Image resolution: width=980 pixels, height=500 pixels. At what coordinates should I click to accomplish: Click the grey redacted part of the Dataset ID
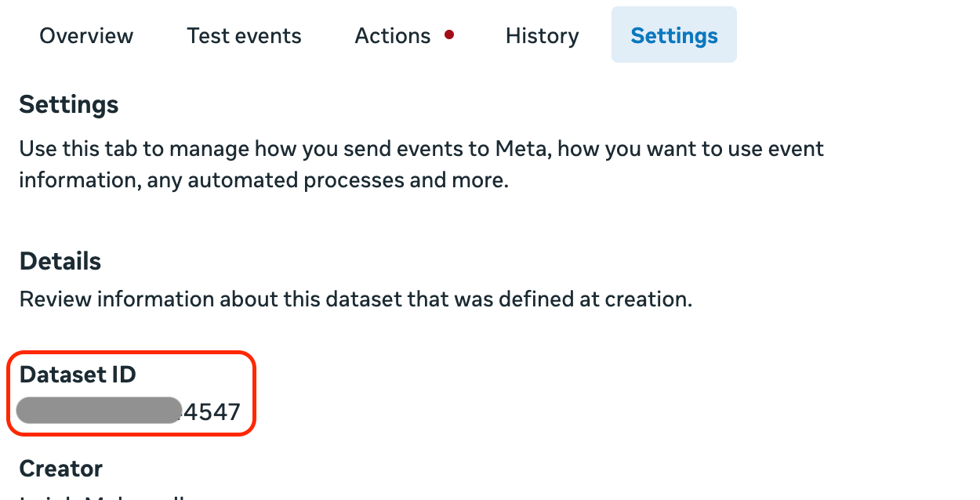point(99,411)
